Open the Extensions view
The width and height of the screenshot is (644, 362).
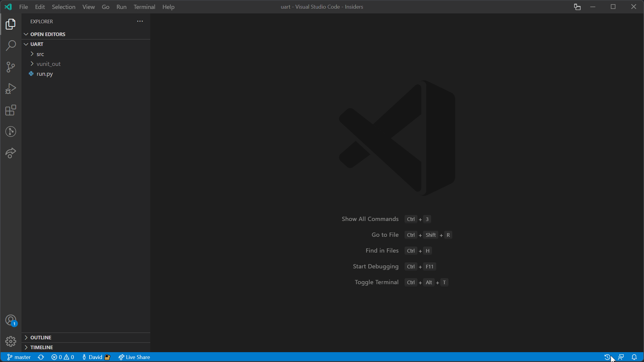pyautogui.click(x=11, y=110)
